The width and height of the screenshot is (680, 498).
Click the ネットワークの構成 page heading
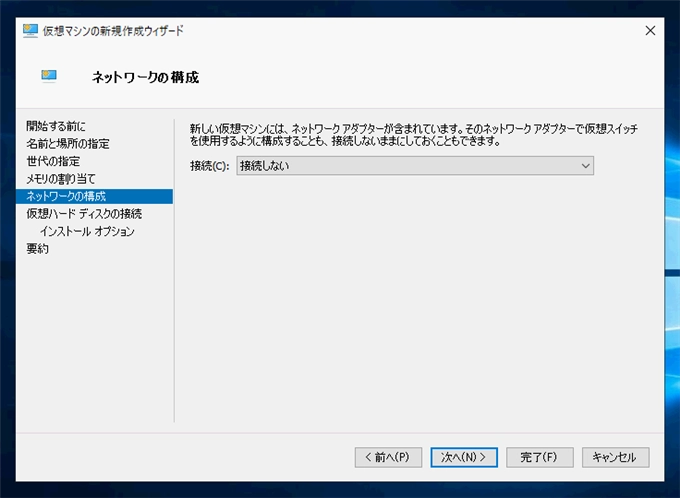[145, 77]
